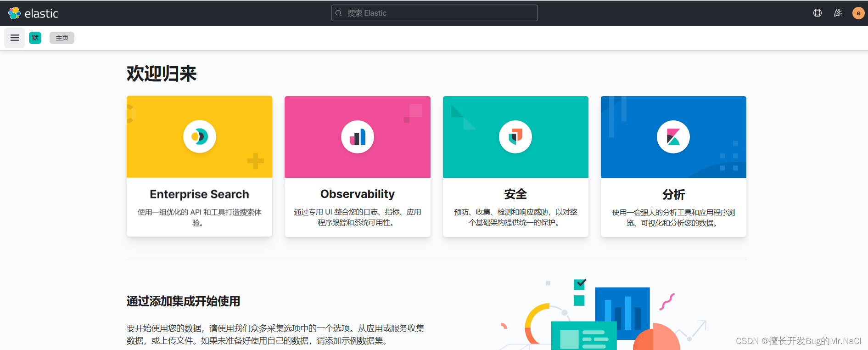The image size is (868, 350).
Task: Open the newsfeed celebration icon
Action: pyautogui.click(x=838, y=13)
